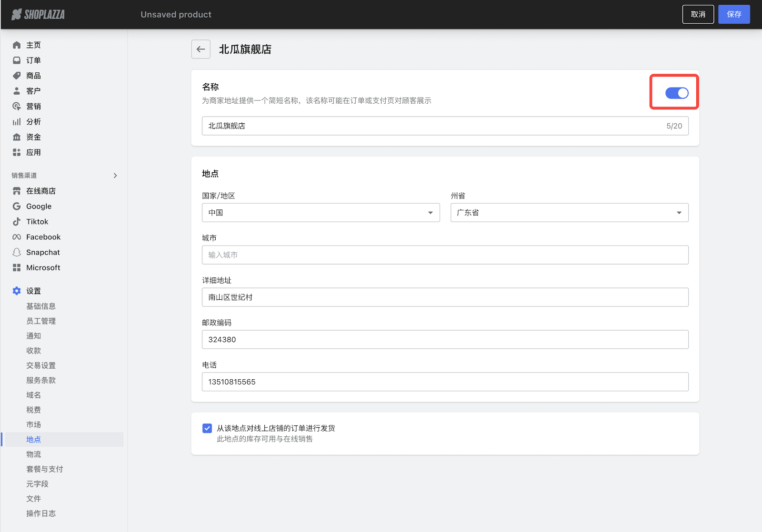This screenshot has height=532, width=762.
Task: Open 员工管理 settings item
Action: point(41,321)
